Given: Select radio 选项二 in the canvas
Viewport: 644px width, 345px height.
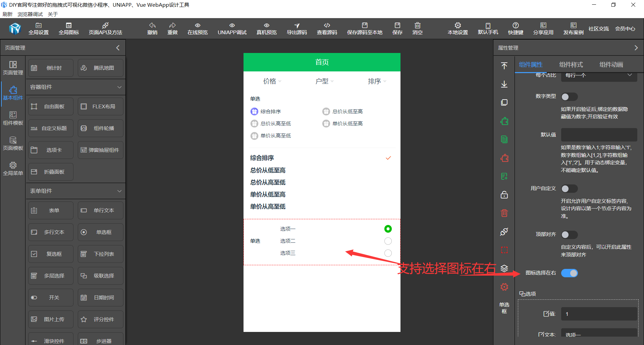Looking at the screenshot, I should pyautogui.click(x=388, y=241).
